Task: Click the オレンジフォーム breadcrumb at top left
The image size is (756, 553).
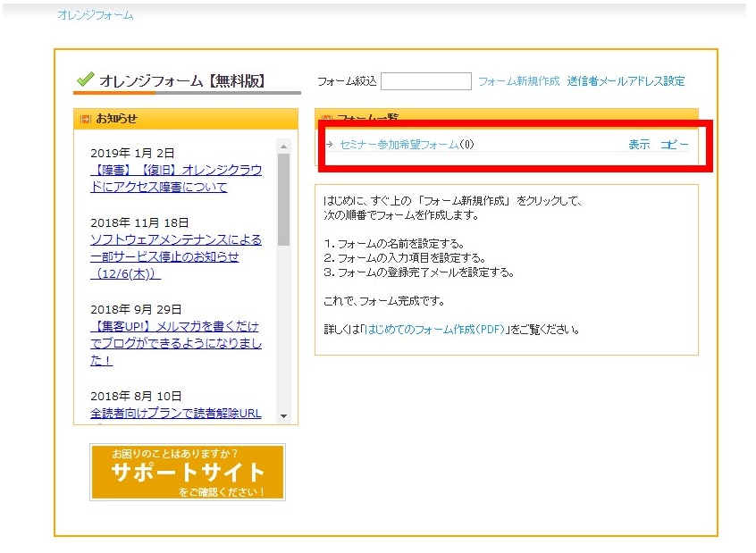Action: 95,15
